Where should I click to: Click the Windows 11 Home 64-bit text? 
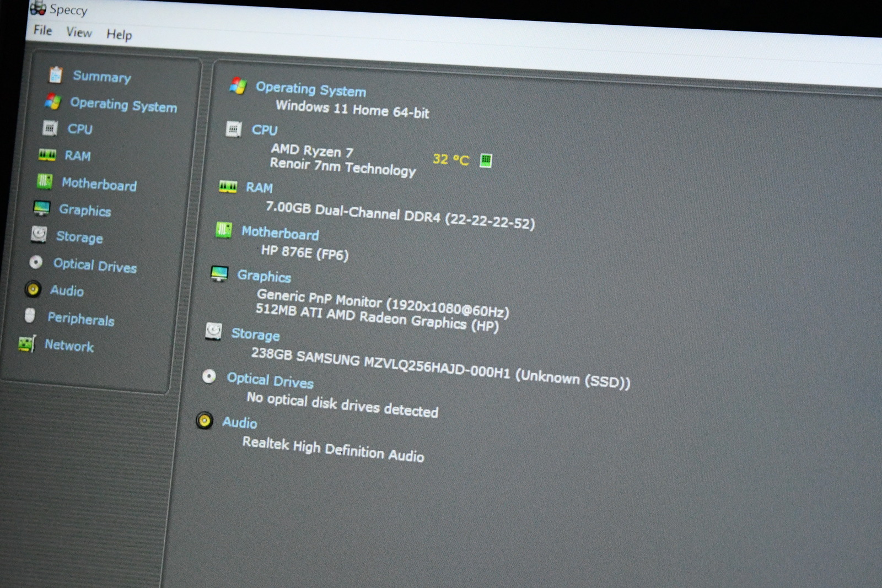352,109
